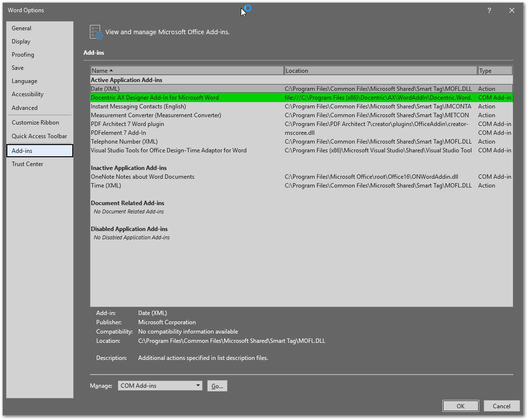Open Quick Access Toolbar settings
Screen dimensions: 528x420
coord(40,136)
